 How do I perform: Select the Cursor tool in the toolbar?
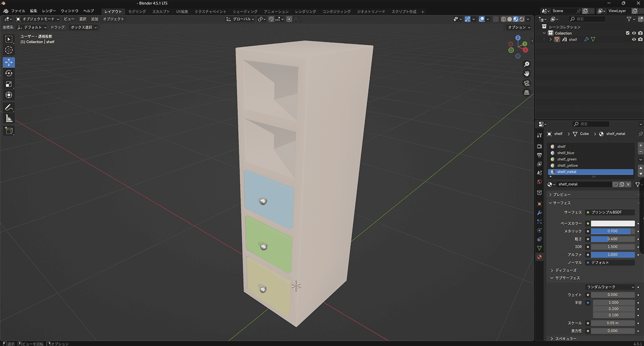(9, 50)
